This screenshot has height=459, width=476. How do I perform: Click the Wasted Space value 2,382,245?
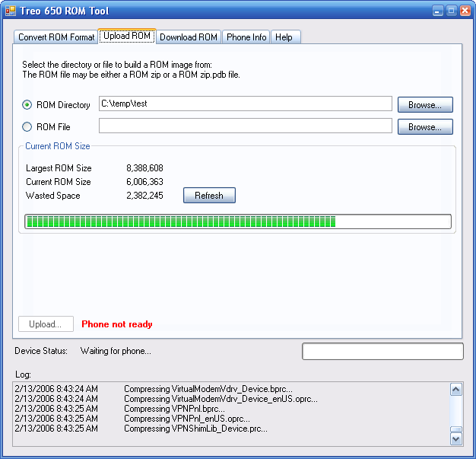point(144,196)
